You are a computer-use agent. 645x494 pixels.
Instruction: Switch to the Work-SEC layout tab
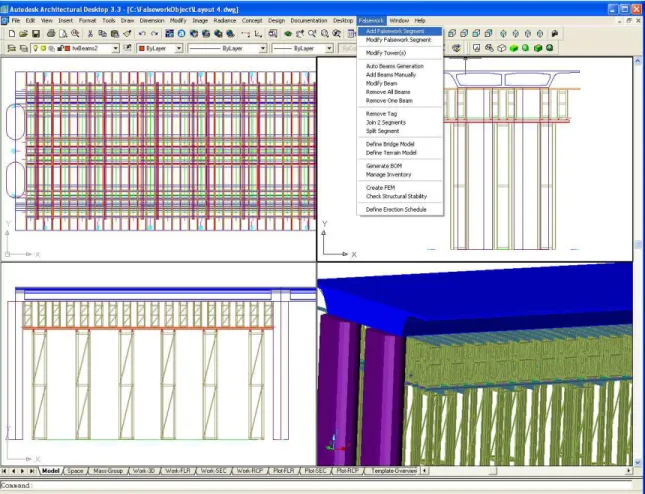(x=213, y=471)
